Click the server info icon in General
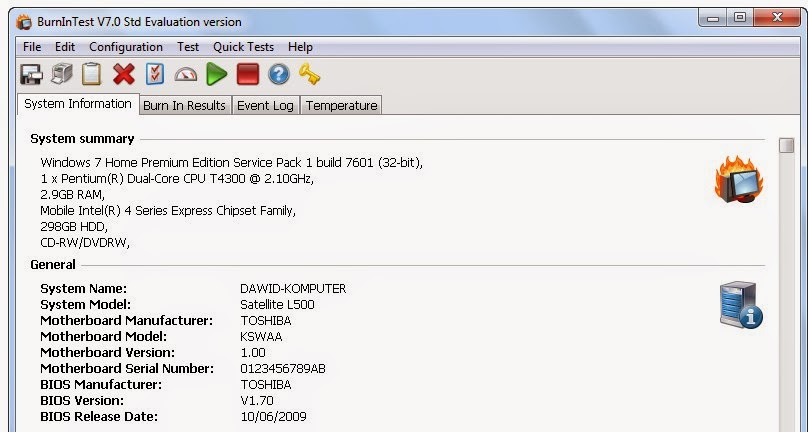 [741, 305]
